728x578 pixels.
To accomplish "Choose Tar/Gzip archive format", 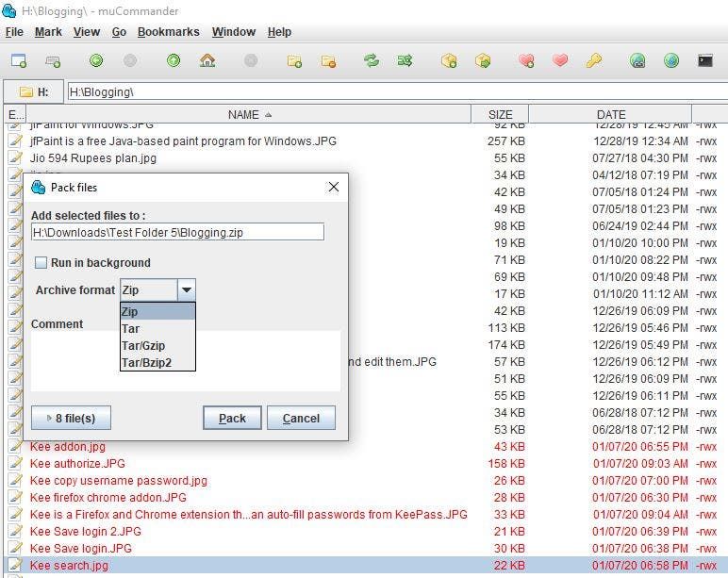I will pyautogui.click(x=157, y=345).
